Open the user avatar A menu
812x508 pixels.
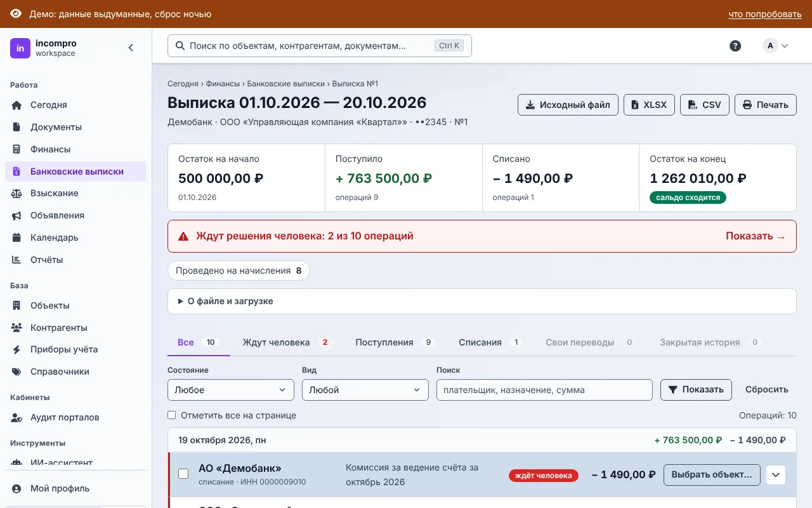[x=775, y=46]
